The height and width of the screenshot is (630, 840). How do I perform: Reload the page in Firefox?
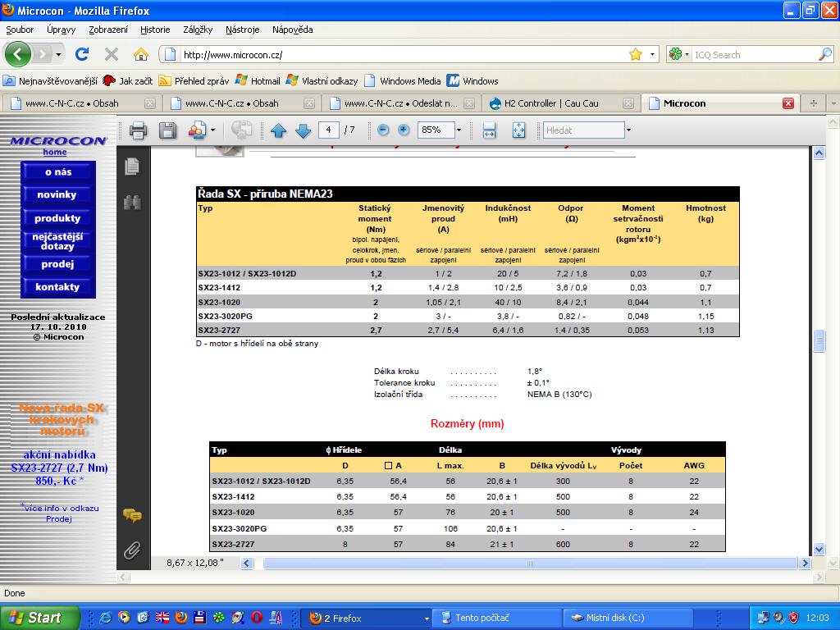[82, 55]
